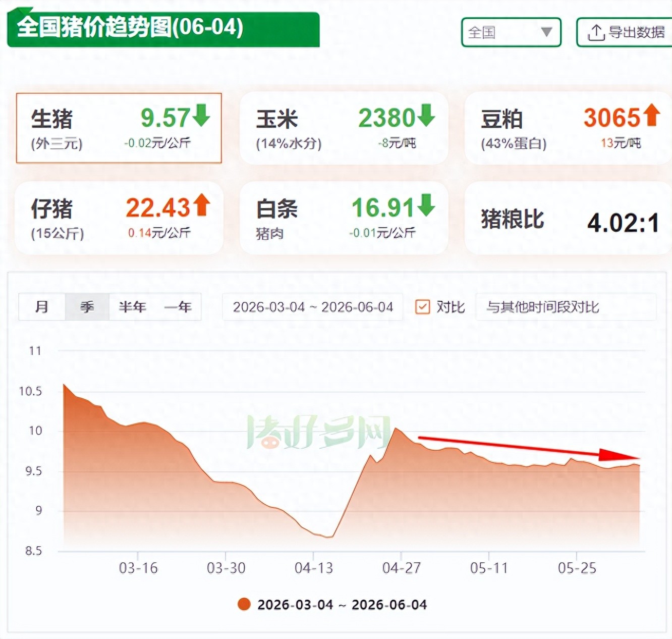This screenshot has width=672, height=639.
Task: Click the 9.57 hog price value
Action: coord(165,118)
